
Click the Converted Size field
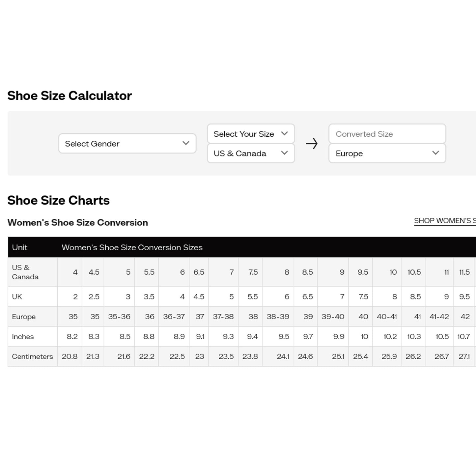tap(387, 134)
